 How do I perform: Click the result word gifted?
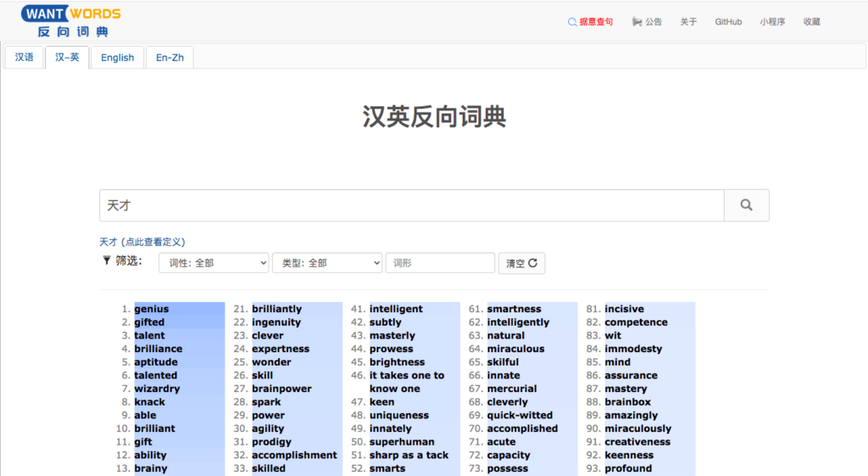pyautogui.click(x=149, y=322)
